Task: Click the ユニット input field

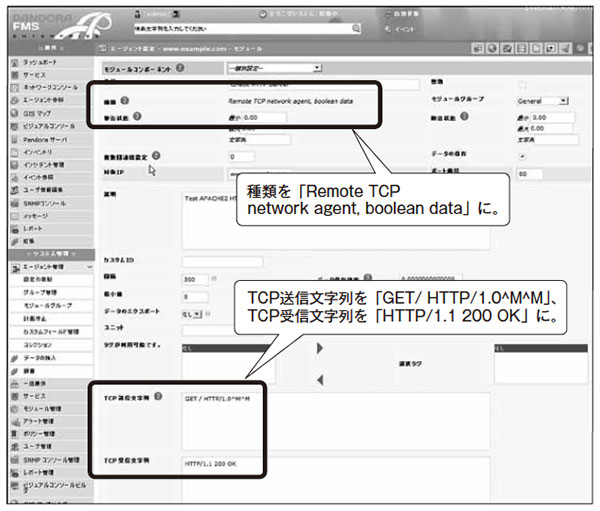Action: [209, 330]
